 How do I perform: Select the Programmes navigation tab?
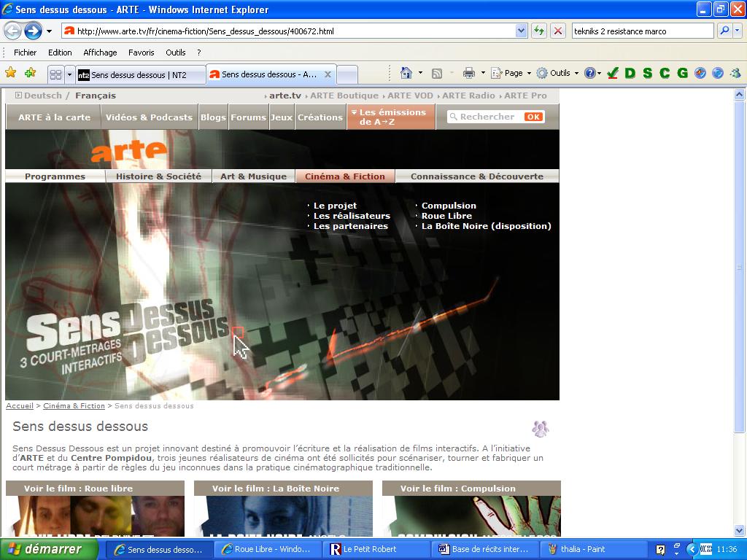click(x=55, y=176)
